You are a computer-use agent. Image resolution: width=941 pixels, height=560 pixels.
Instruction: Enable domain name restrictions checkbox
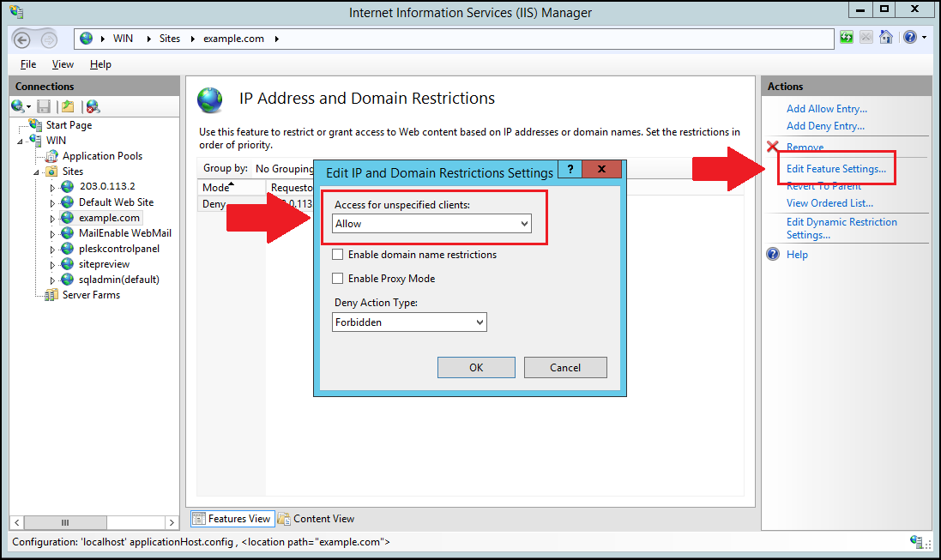338,255
